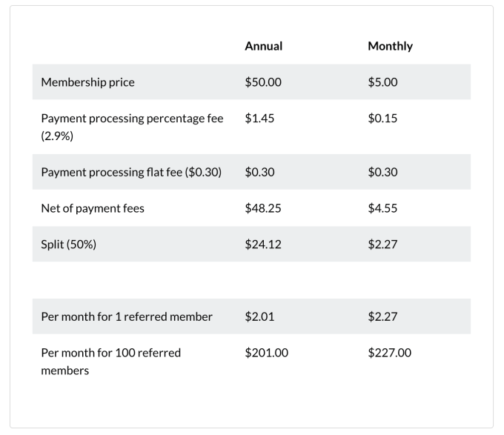Click the Monthly value in the Split row
504x435 pixels.
pos(382,245)
